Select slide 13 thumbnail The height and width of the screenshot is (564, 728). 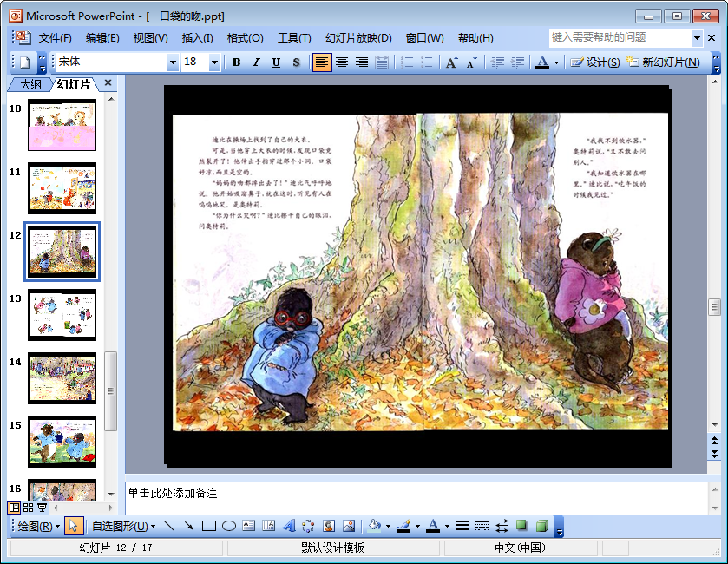[x=62, y=315]
